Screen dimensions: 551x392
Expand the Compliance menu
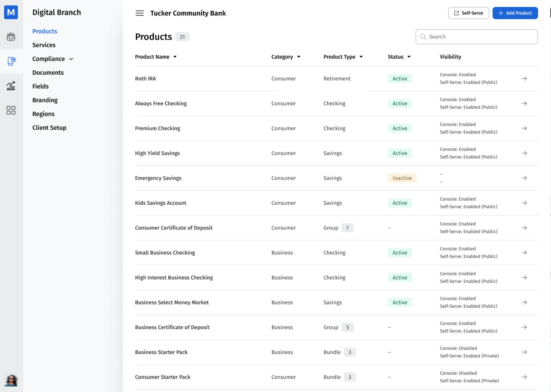coord(53,59)
